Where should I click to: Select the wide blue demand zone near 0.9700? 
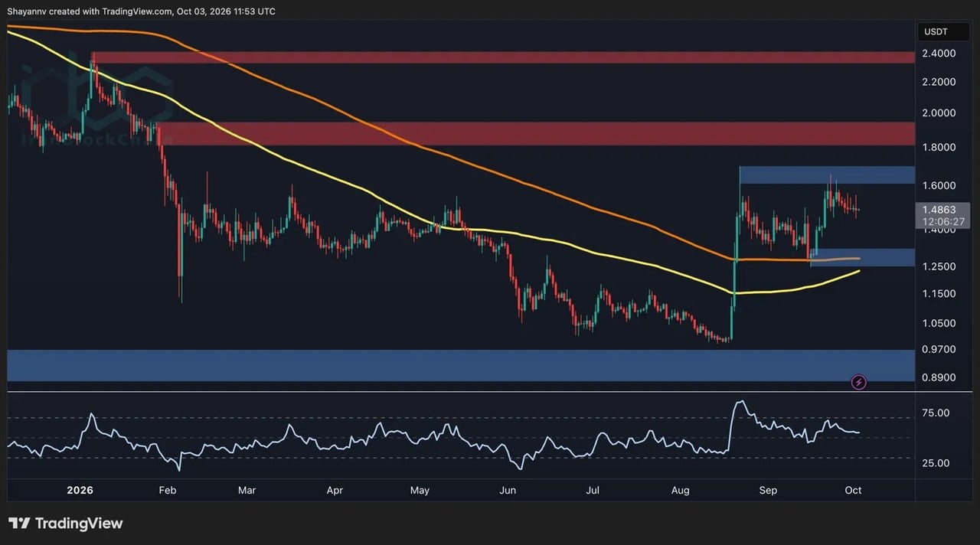tap(461, 365)
